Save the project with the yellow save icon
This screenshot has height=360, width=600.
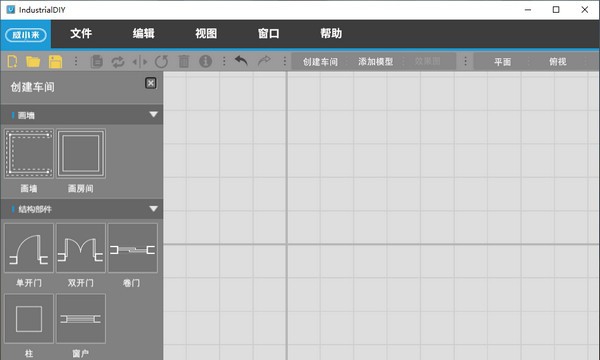tap(55, 62)
